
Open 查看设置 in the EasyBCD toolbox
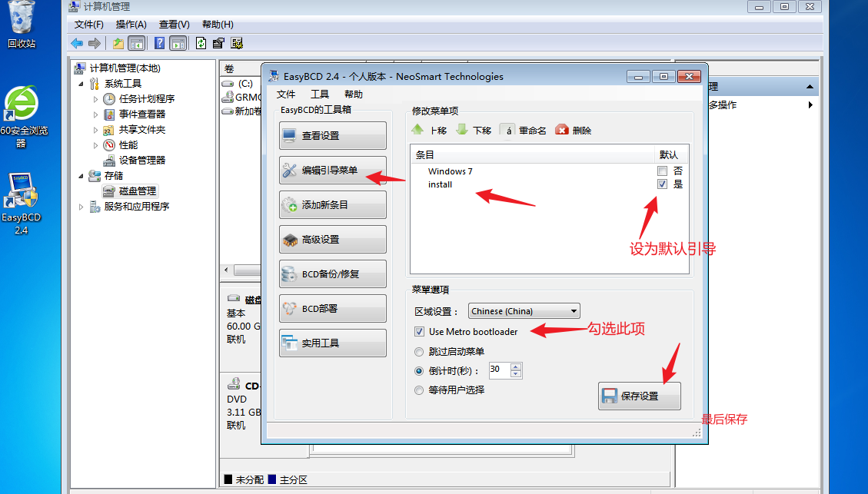[x=332, y=136]
